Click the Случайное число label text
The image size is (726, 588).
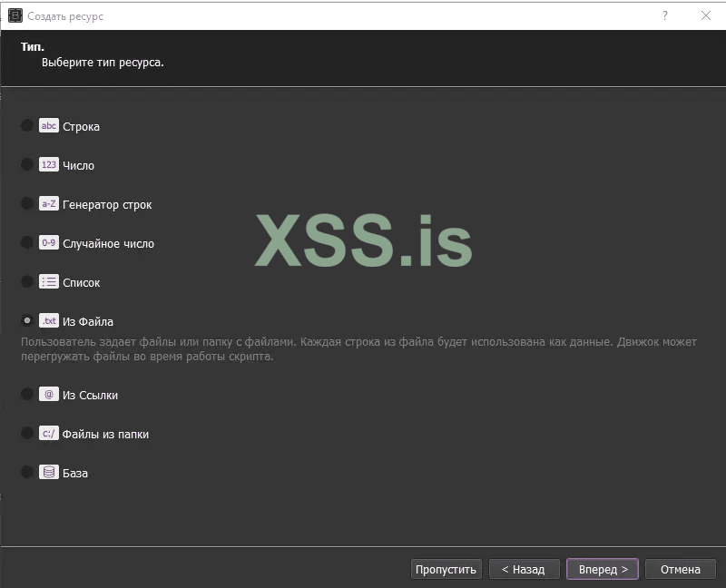tap(108, 243)
